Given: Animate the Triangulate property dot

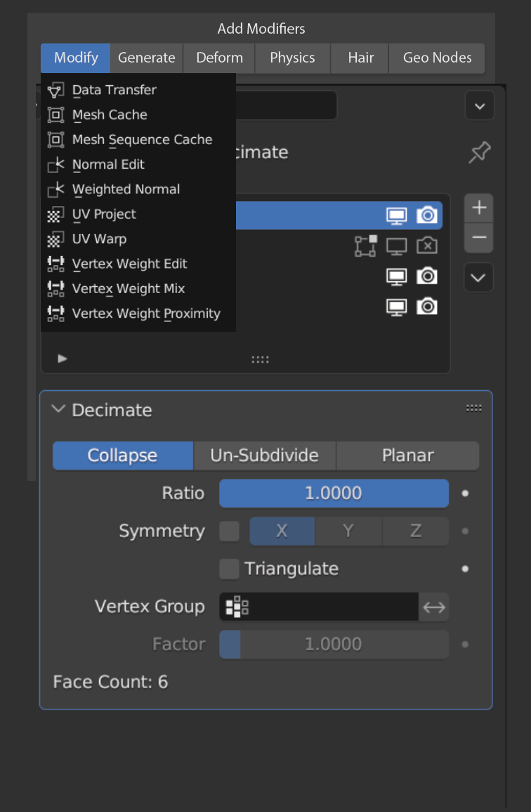Looking at the screenshot, I should tap(465, 569).
